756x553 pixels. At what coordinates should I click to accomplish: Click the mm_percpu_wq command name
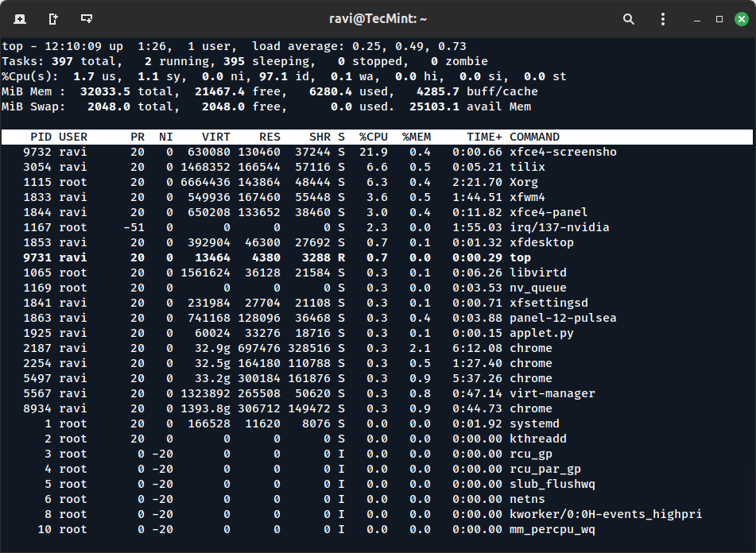point(552,529)
